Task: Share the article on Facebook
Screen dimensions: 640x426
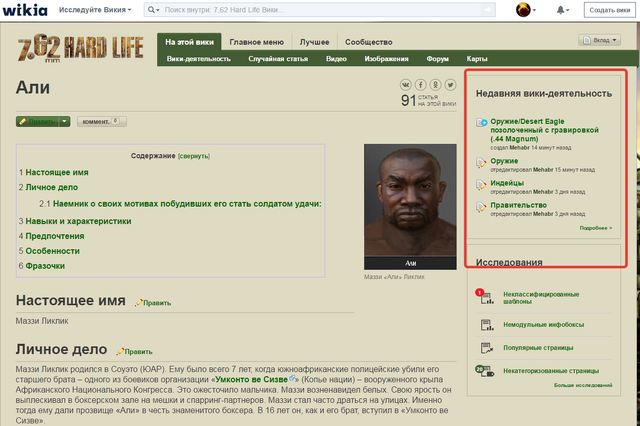Action: click(420, 85)
